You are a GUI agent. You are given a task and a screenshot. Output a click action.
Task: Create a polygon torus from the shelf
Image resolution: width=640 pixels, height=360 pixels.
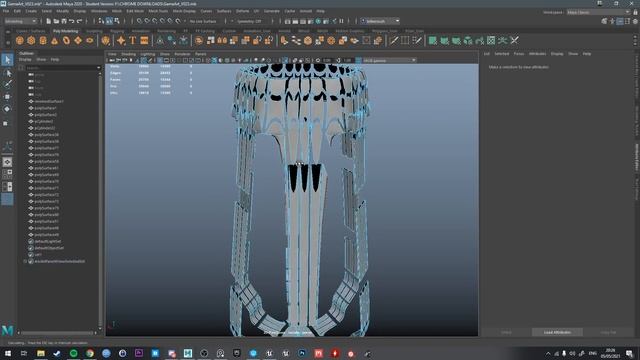(x=67, y=40)
